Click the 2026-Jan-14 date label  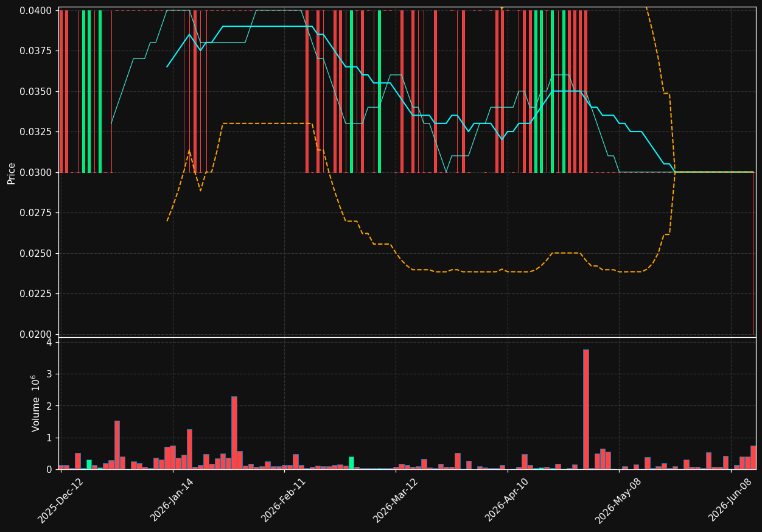[172, 500]
